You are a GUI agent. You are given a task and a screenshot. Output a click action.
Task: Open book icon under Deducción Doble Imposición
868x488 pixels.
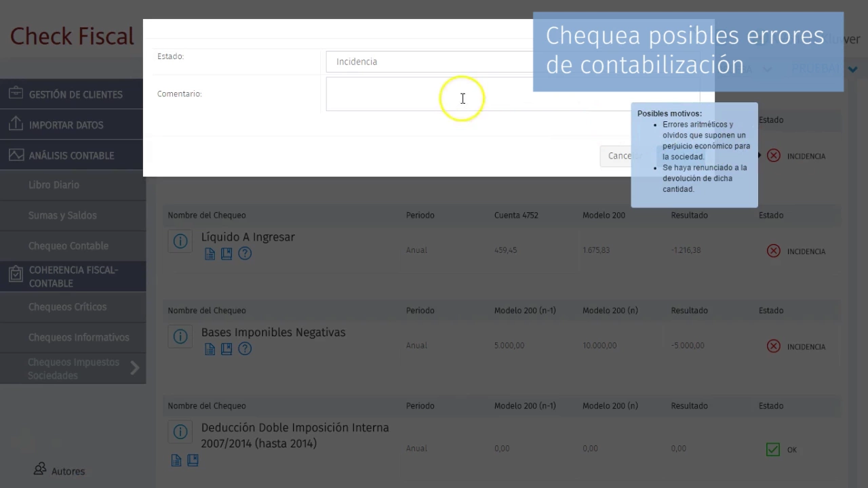[193, 460]
